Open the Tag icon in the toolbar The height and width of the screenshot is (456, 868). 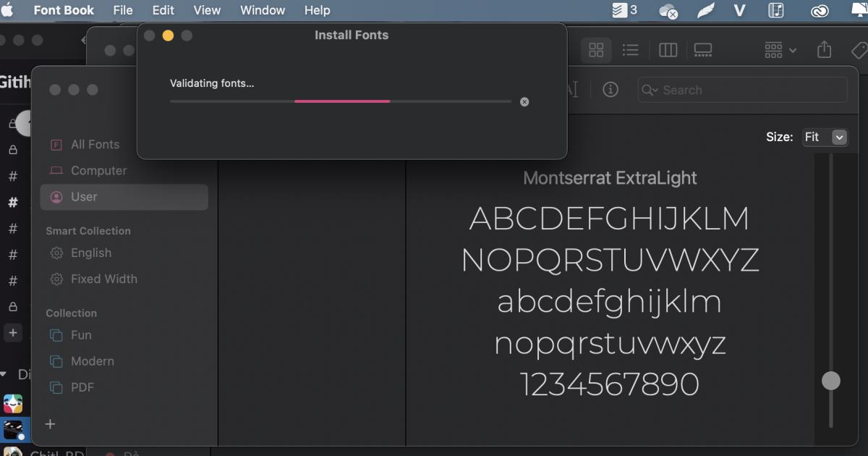[859, 49]
